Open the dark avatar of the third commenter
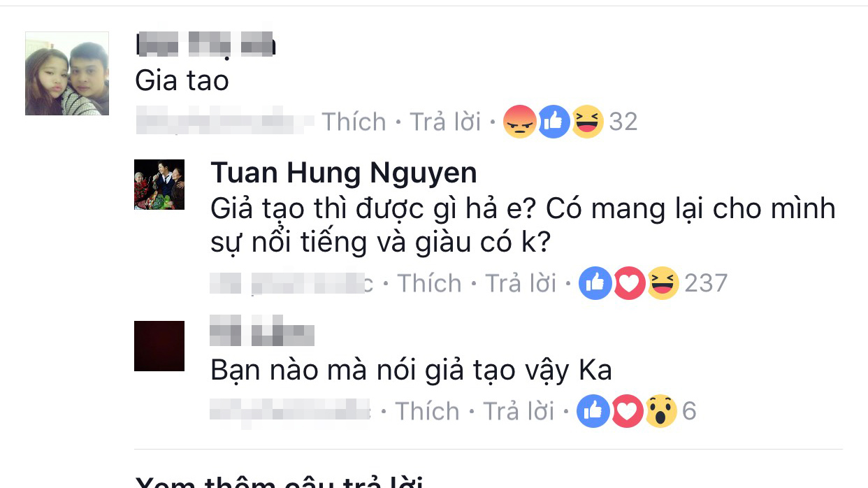This screenshot has height=488, width=868. point(159,346)
